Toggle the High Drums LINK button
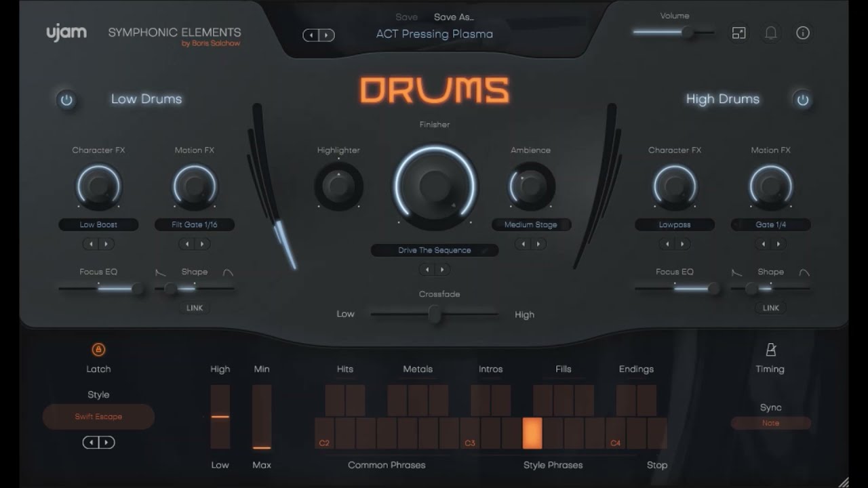Screen dimensions: 868x488 point(771,308)
